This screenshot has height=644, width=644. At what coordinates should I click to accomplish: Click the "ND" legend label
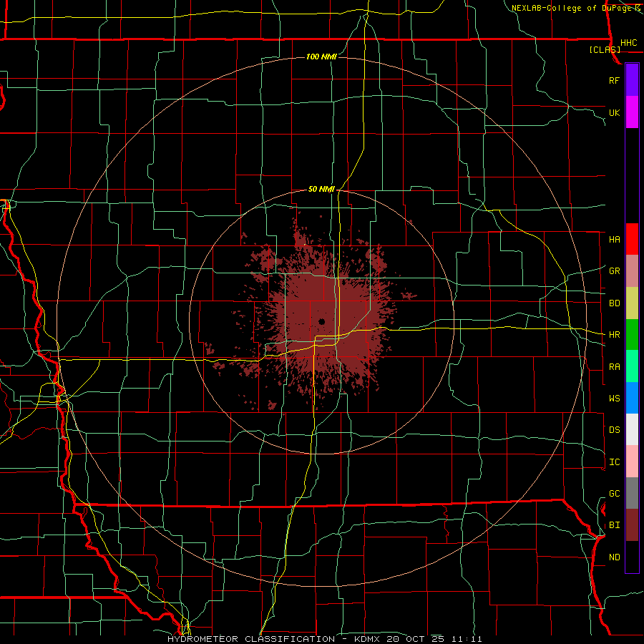point(614,557)
